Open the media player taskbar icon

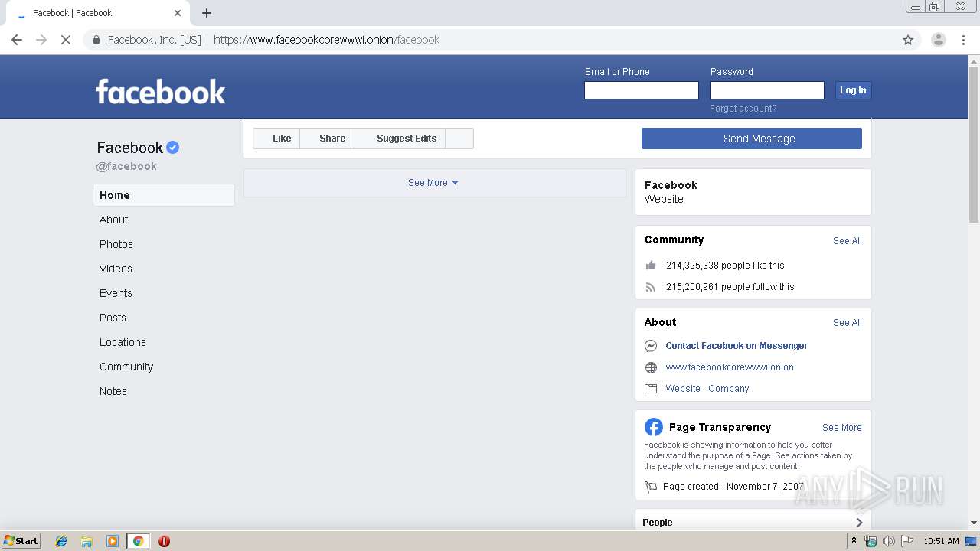coord(113,541)
